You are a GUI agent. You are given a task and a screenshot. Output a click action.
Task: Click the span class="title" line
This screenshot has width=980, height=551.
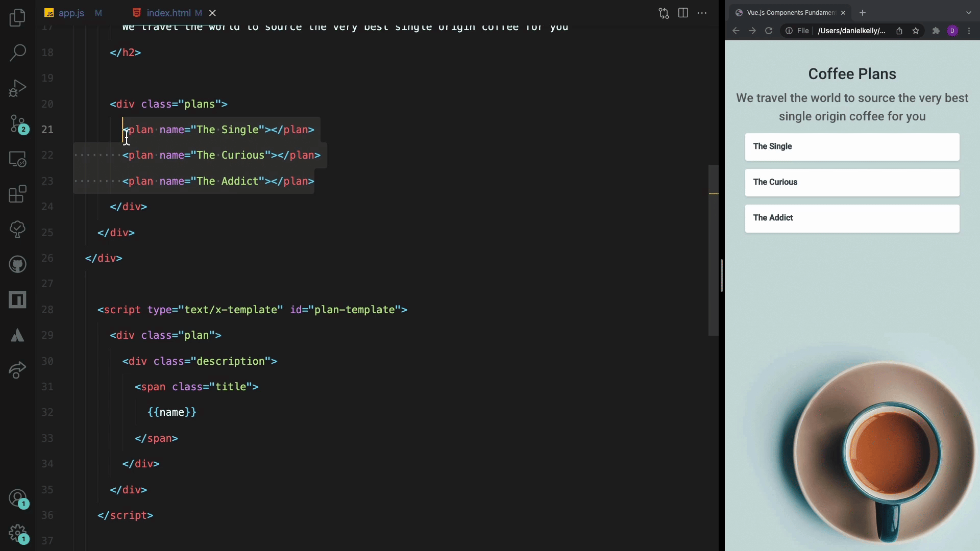pyautogui.click(x=197, y=387)
